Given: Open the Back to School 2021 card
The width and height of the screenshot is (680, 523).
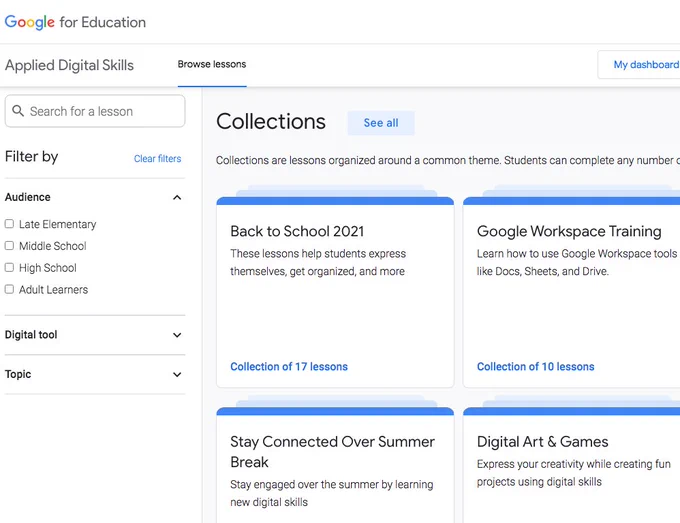Looking at the screenshot, I should point(335,292).
